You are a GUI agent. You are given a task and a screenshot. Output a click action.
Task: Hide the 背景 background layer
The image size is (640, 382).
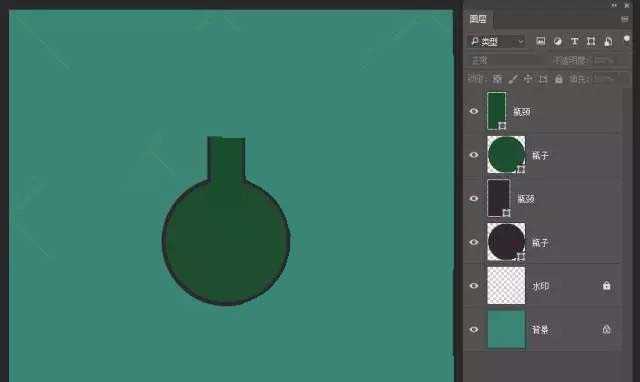pos(473,329)
